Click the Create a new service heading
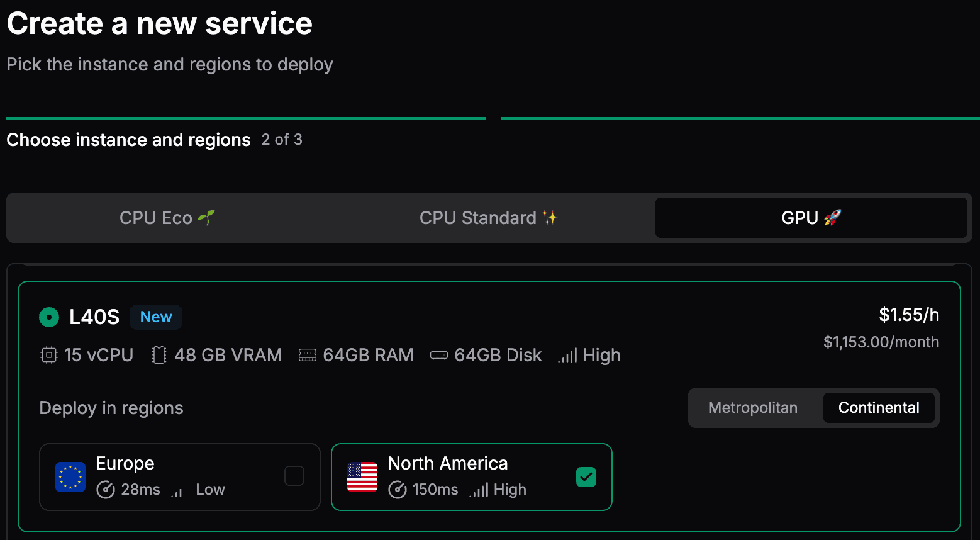Viewport: 980px width, 540px height. (159, 23)
